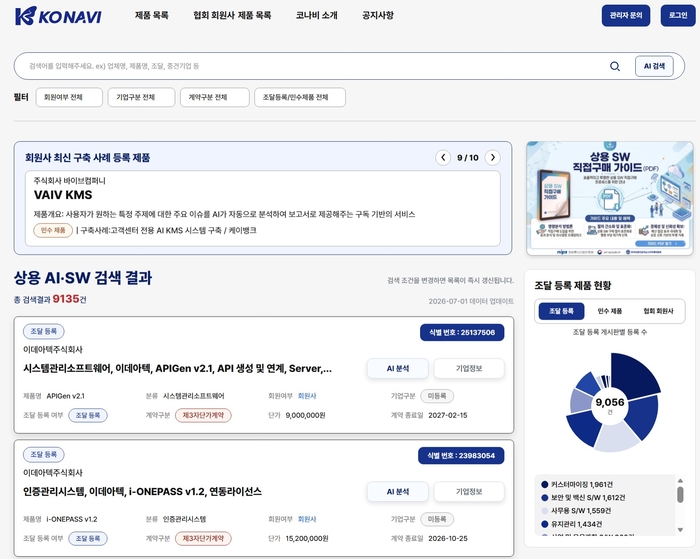Click the 로그인 button

tap(678, 16)
